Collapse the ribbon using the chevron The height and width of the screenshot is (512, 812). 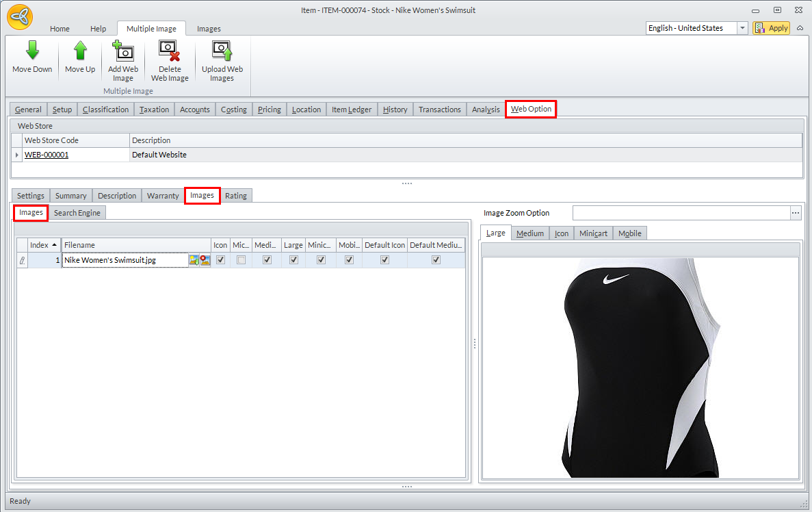pos(800,28)
